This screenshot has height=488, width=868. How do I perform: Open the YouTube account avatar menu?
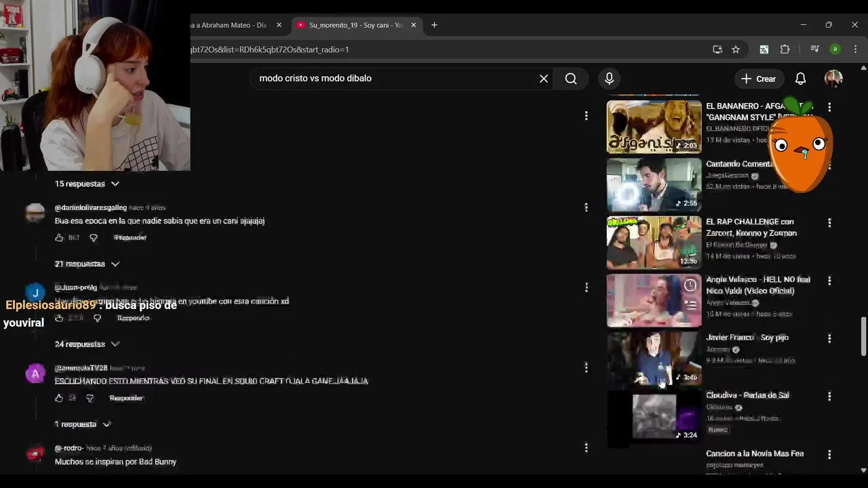click(x=833, y=79)
